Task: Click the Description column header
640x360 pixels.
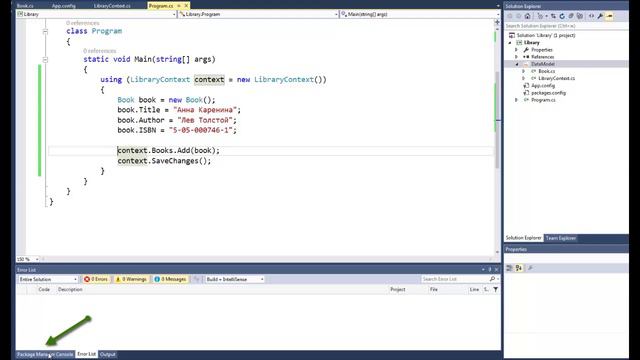Action: (70, 289)
